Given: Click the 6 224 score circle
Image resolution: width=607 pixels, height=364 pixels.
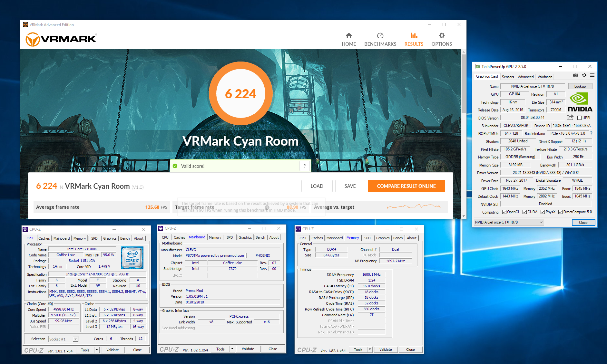Looking at the screenshot, I should pos(241,94).
